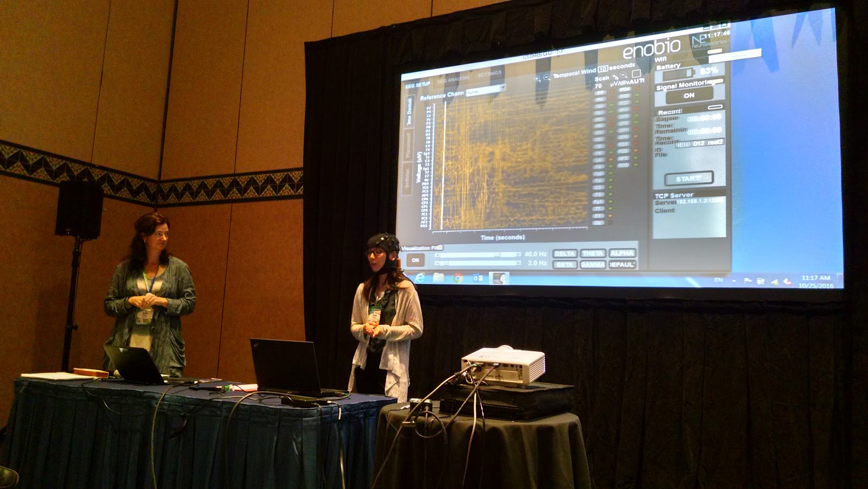Click the 40.0 Hz filter slider
The width and height of the screenshot is (868, 489).
[478, 255]
